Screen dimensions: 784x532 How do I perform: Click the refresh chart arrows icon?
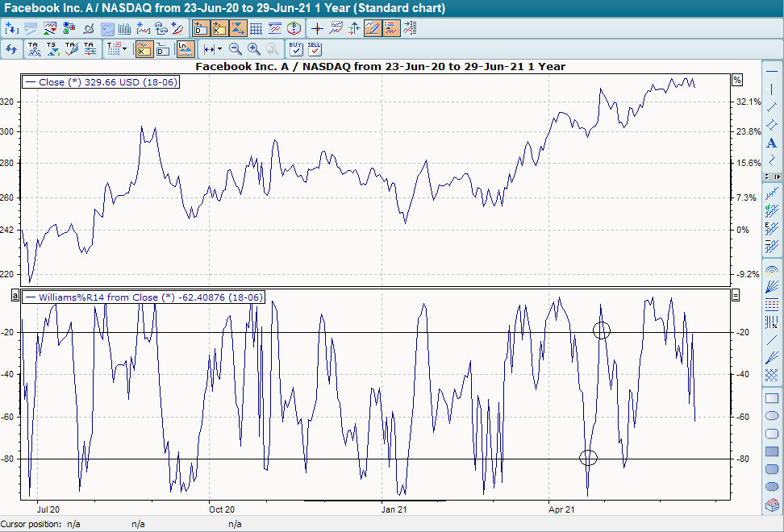(x=11, y=49)
